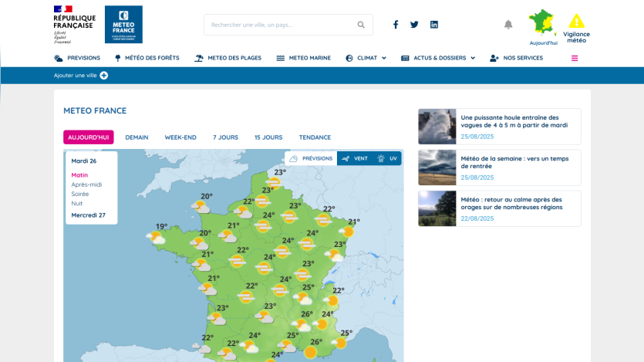This screenshot has height=362, width=644.
Task: Open article retour au calme après orages
Action: coord(511,204)
